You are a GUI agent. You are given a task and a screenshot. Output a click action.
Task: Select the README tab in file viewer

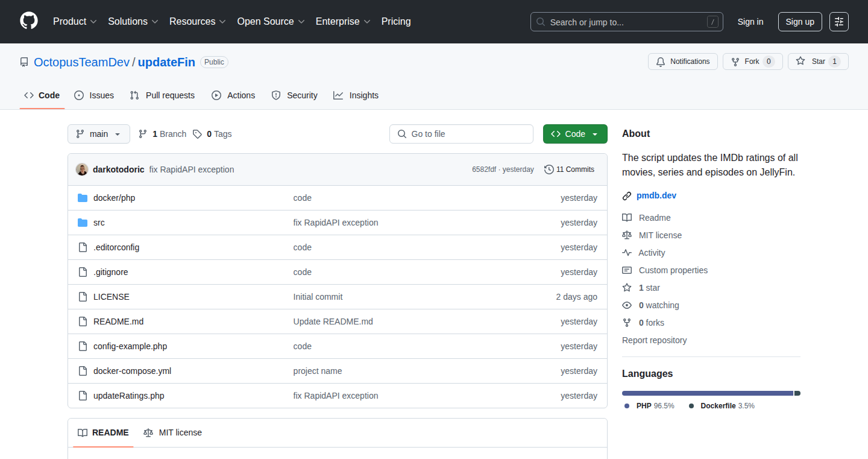coord(103,432)
